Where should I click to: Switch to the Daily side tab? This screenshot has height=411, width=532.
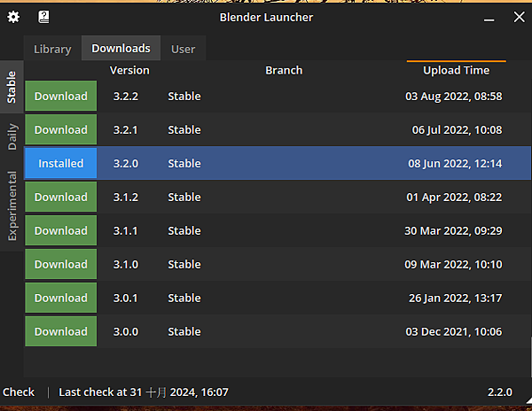[x=12, y=136]
